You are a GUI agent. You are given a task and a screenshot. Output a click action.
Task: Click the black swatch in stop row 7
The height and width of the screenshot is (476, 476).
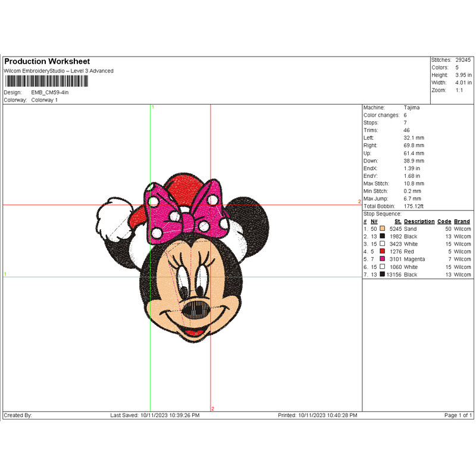pyautogui.click(x=382, y=275)
